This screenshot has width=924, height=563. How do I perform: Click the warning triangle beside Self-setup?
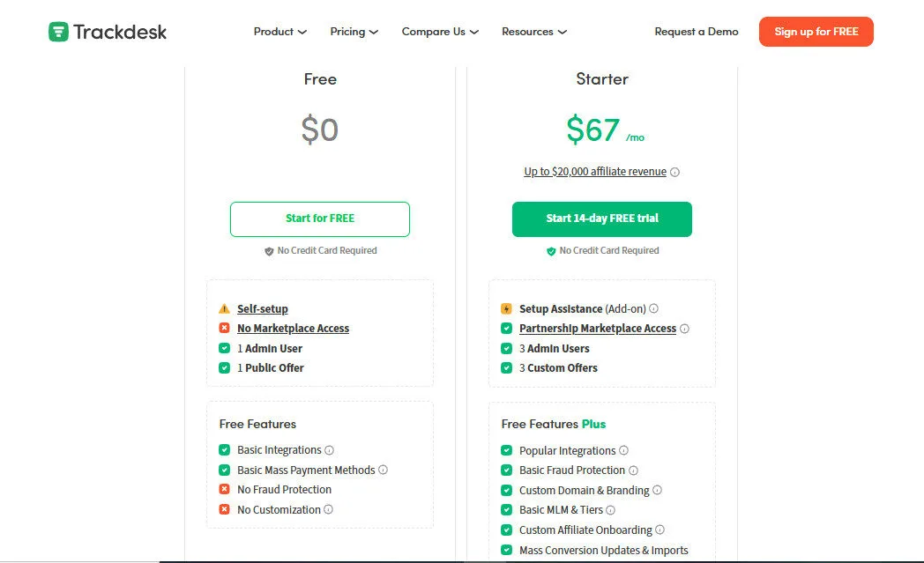(x=225, y=308)
